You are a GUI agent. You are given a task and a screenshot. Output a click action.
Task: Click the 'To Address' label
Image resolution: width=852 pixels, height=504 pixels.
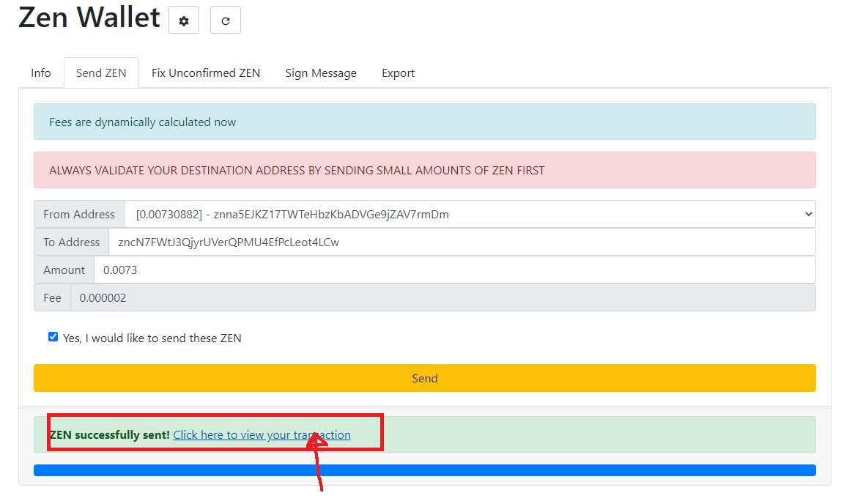(72, 242)
